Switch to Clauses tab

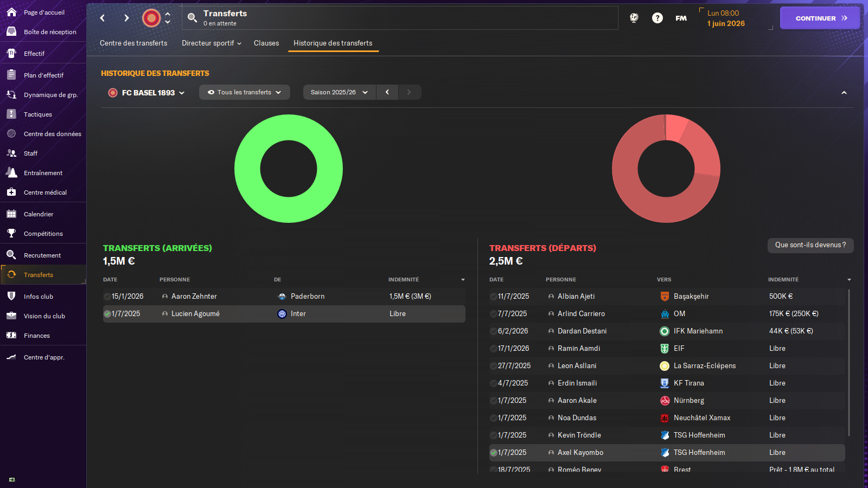[x=266, y=43]
